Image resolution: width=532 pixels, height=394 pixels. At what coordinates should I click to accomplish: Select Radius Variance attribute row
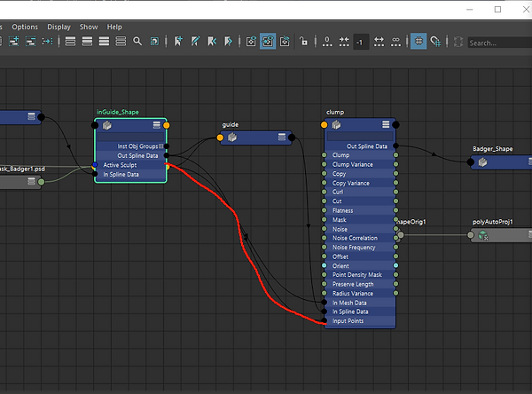coord(360,293)
